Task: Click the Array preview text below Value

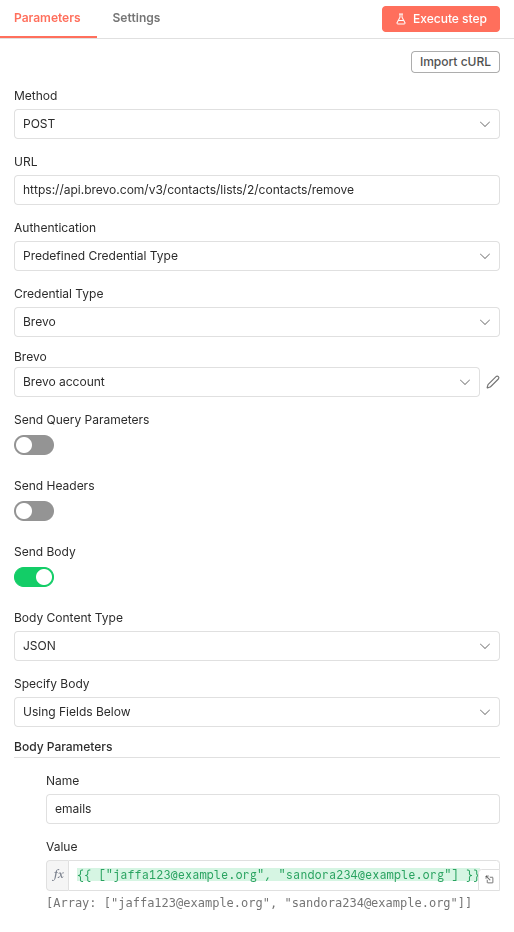Action: click(x=258, y=903)
